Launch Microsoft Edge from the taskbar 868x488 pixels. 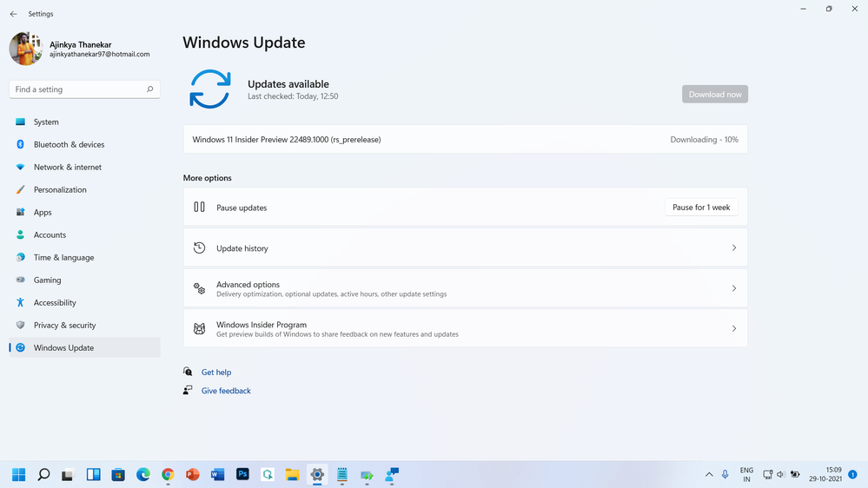pyautogui.click(x=142, y=475)
